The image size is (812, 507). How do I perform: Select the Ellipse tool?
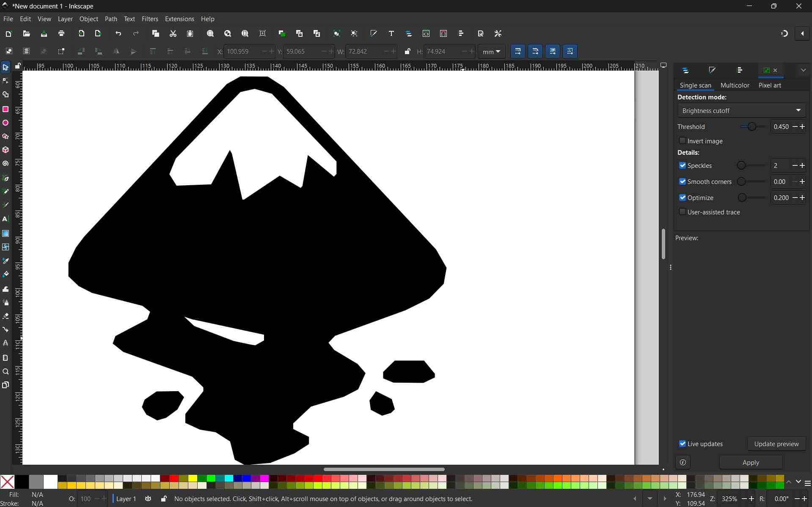(6, 123)
